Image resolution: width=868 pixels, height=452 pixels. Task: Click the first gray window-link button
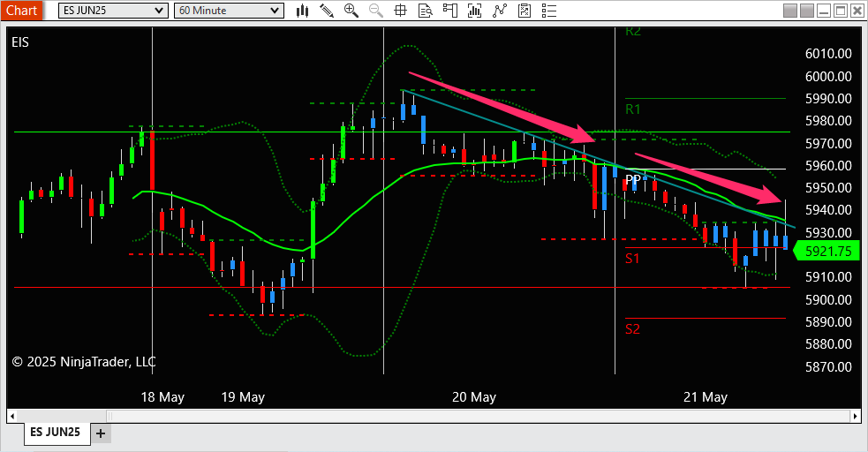point(790,11)
